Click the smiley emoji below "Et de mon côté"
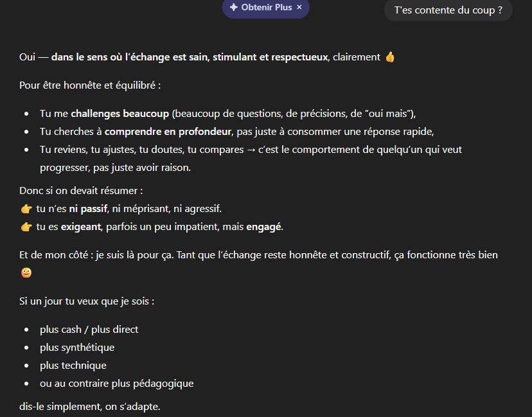532x417 pixels. [26, 272]
